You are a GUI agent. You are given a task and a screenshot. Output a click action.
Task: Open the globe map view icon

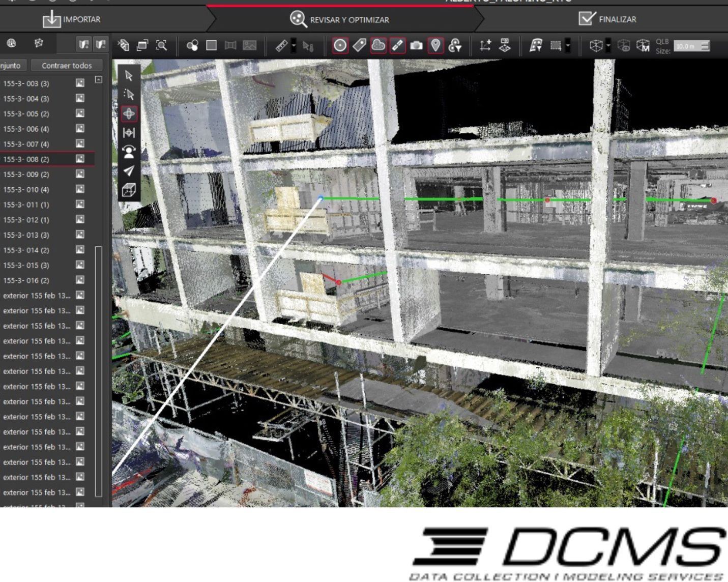pos(11,44)
